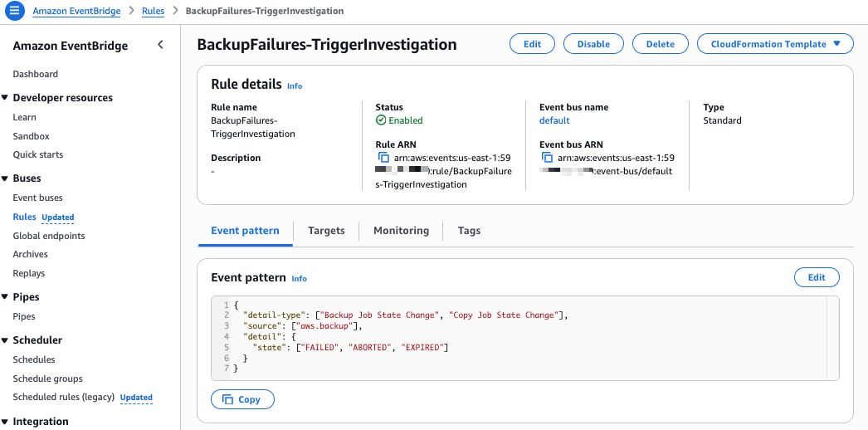Click the source aws.backup line in the code
Screen dimensions: 868x430
[303, 326]
